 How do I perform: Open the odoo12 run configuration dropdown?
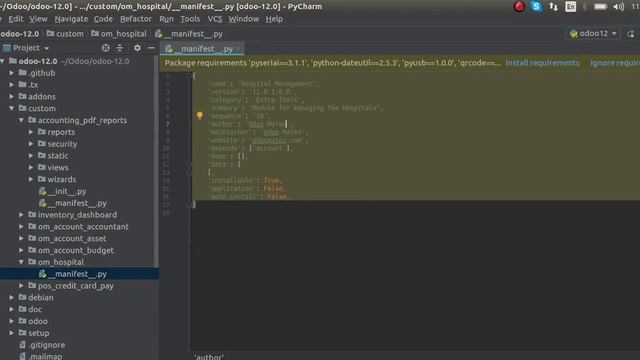593,34
